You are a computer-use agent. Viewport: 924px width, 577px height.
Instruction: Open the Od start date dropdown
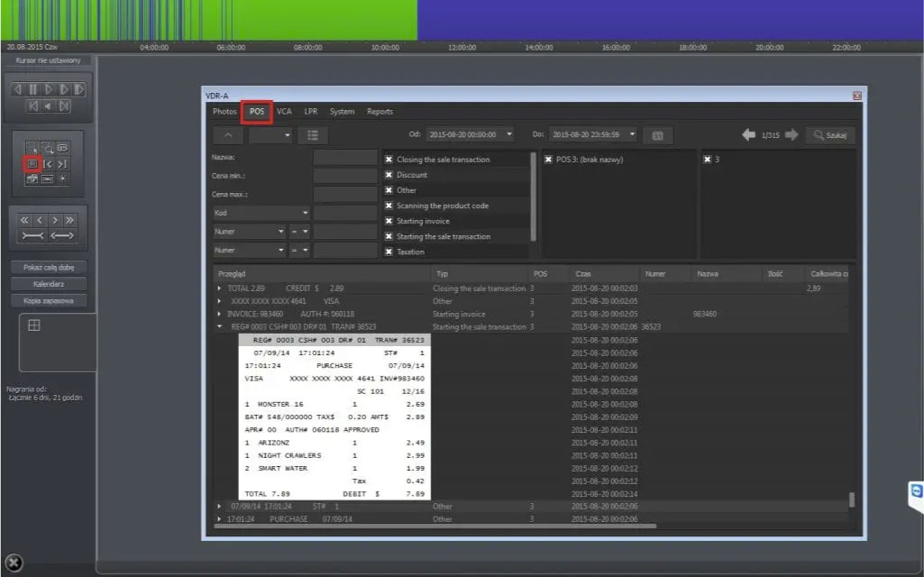point(509,134)
